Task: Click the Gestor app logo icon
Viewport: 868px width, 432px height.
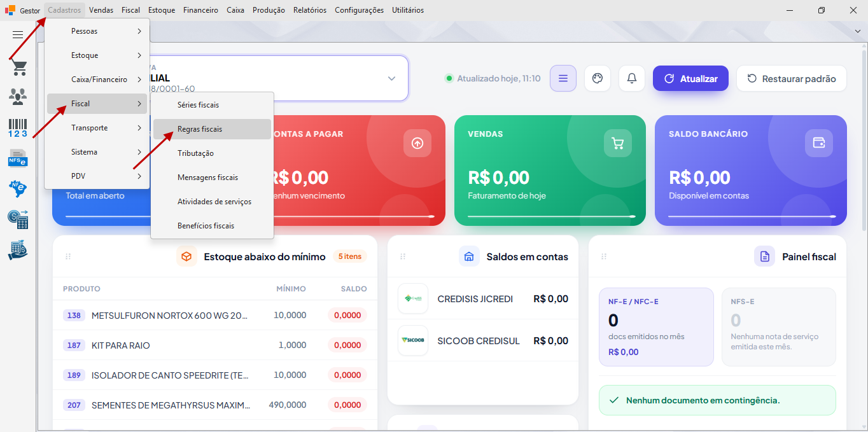Action: (x=10, y=10)
